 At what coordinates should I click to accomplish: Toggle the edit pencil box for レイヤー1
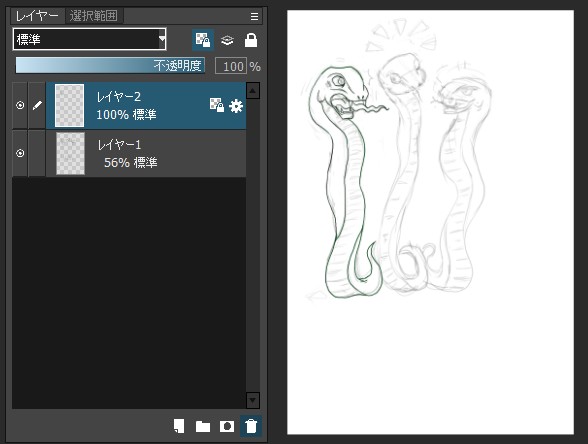[x=37, y=153]
